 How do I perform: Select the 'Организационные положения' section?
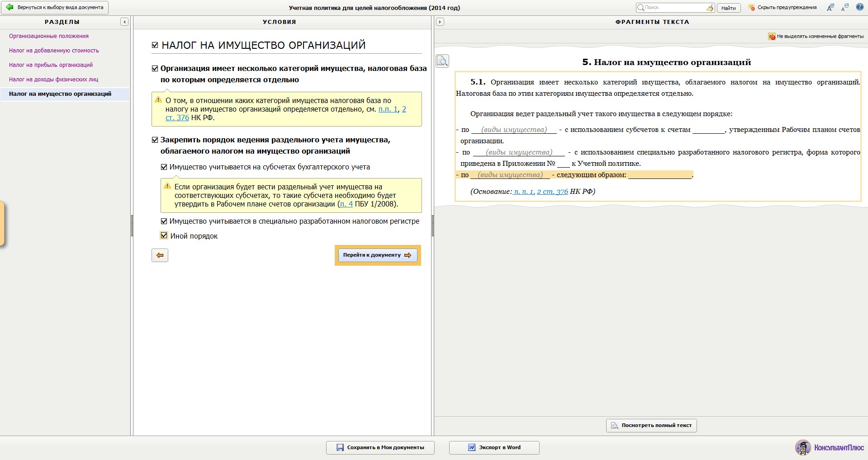[49, 36]
